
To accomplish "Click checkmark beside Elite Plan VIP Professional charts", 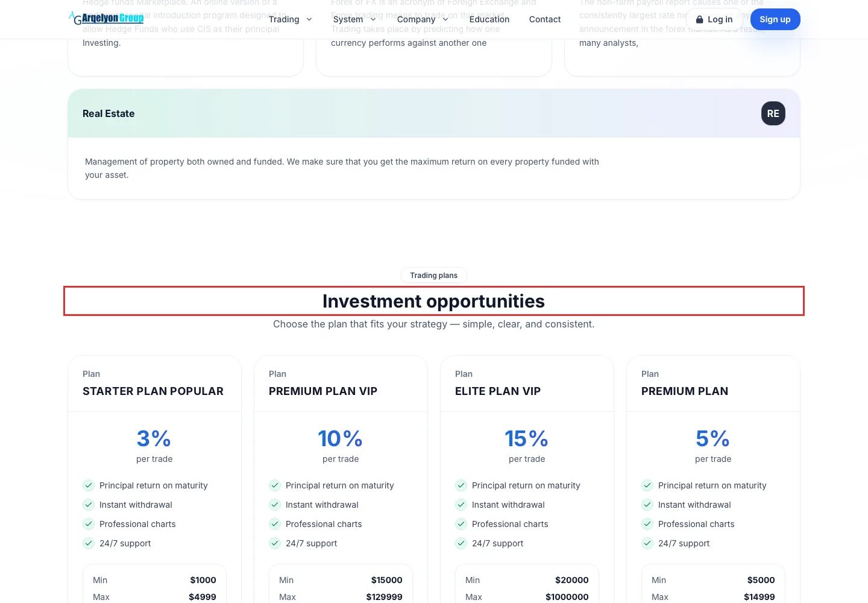I will pyautogui.click(x=461, y=524).
